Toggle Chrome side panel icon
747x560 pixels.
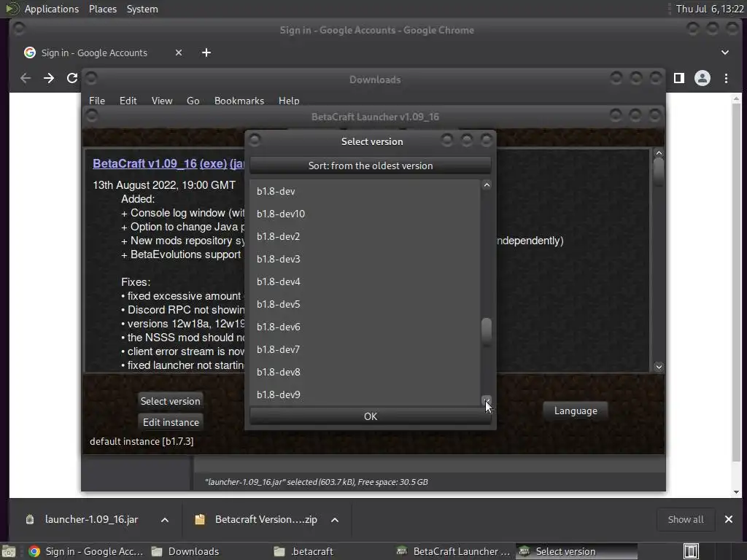click(x=679, y=78)
